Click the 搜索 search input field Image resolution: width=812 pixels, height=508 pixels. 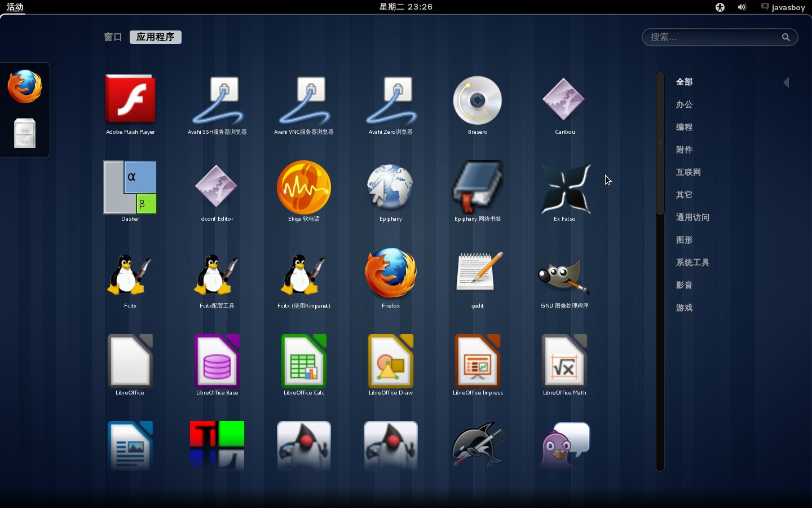tap(720, 37)
